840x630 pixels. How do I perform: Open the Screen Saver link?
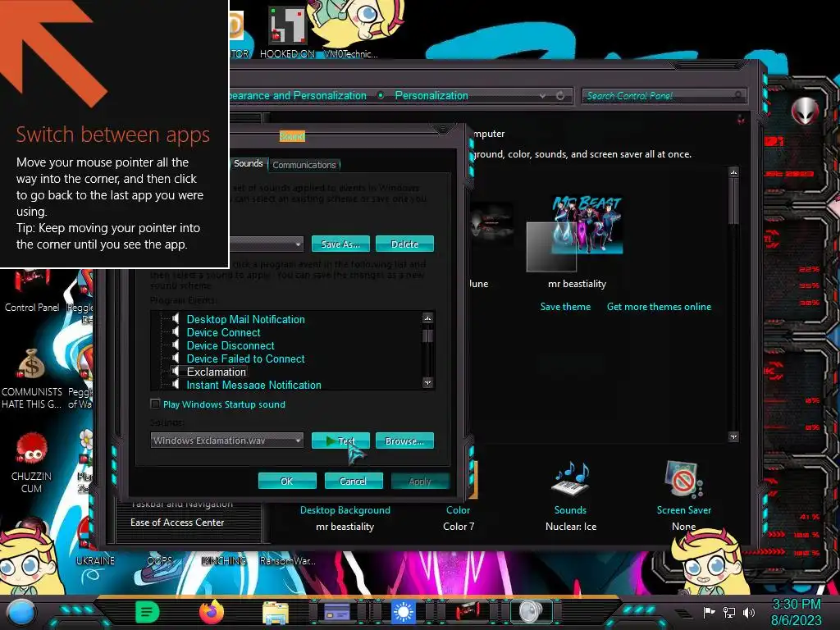[683, 510]
